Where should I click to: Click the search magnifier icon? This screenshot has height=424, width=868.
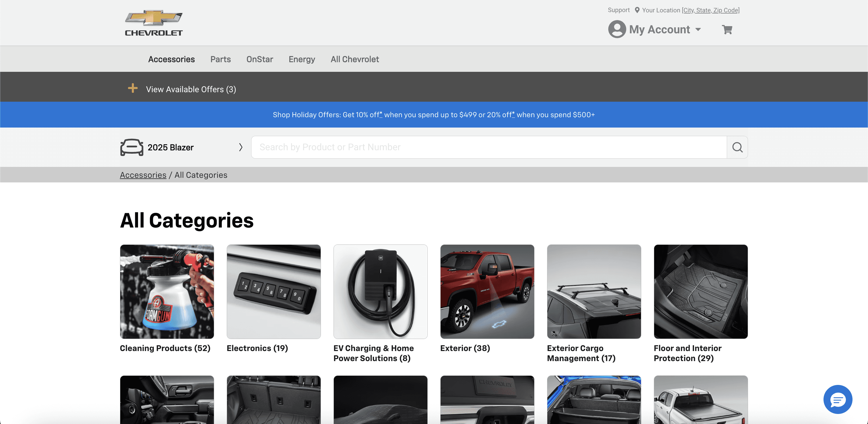pyautogui.click(x=737, y=147)
